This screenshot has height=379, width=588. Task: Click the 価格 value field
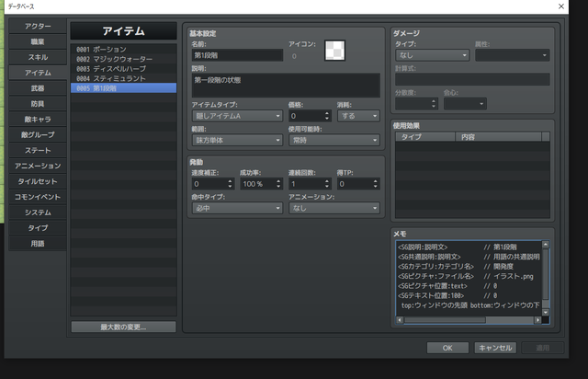point(306,116)
